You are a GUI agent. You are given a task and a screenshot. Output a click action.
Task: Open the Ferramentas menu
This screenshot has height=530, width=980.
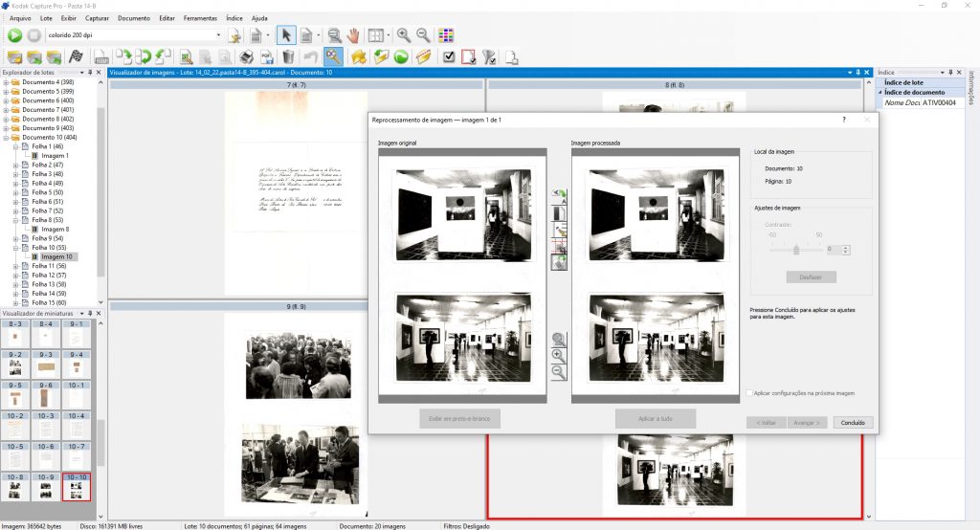click(x=200, y=18)
